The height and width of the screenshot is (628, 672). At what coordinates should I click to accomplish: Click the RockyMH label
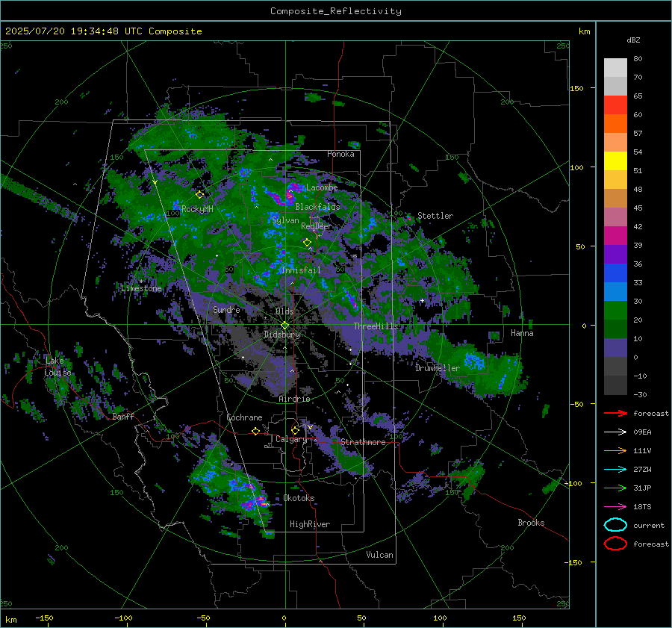click(x=197, y=209)
